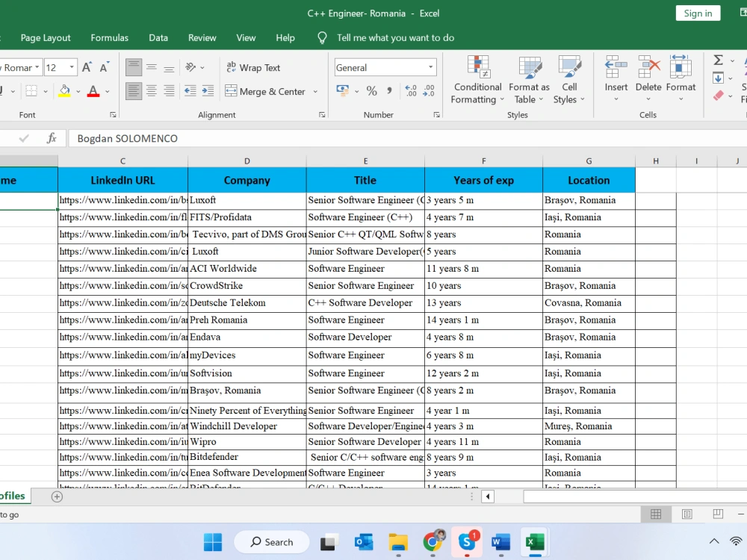
Task: Expand the General number format dropdown
Action: [431, 68]
